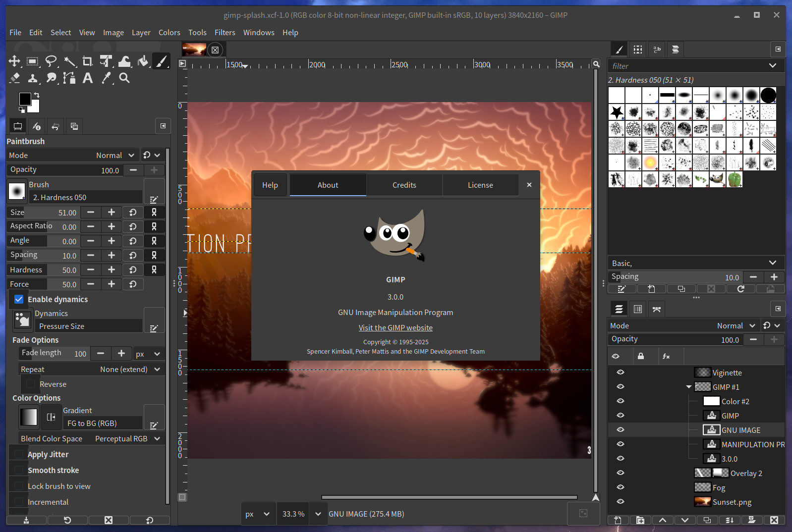The image size is (792, 532).
Task: Hide the Viginette layer
Action: [x=621, y=372]
